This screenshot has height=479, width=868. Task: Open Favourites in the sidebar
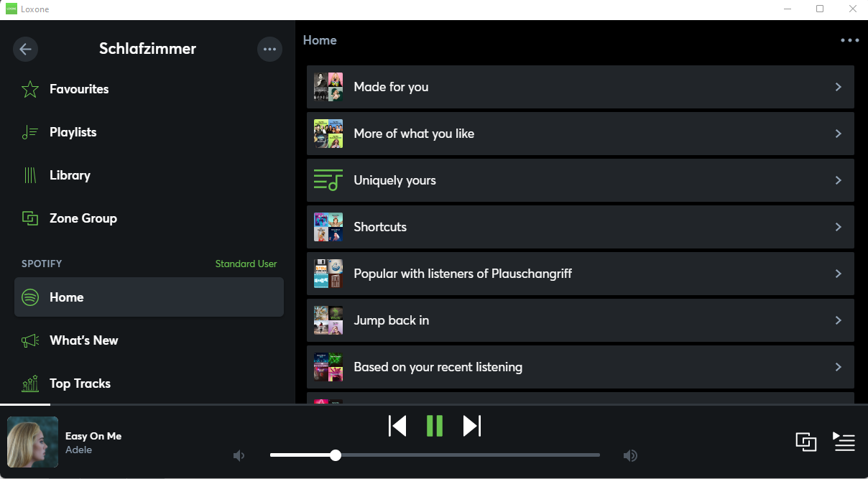point(149,89)
